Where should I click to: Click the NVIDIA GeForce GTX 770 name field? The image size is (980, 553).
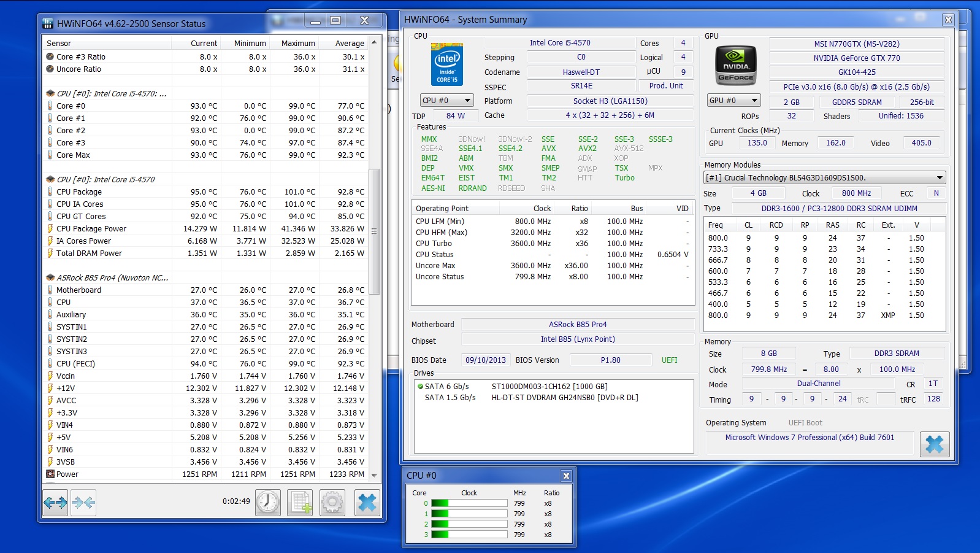[x=857, y=58]
